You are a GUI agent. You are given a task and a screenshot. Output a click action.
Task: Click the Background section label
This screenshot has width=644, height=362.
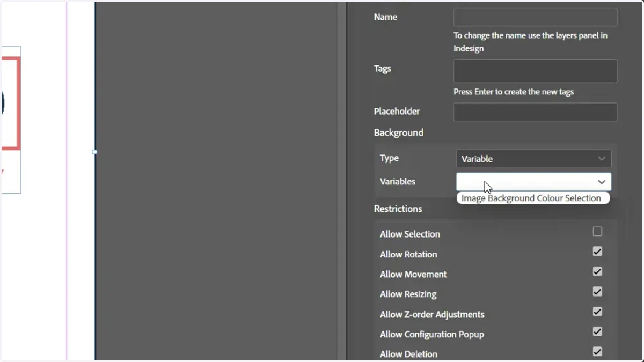(x=399, y=132)
